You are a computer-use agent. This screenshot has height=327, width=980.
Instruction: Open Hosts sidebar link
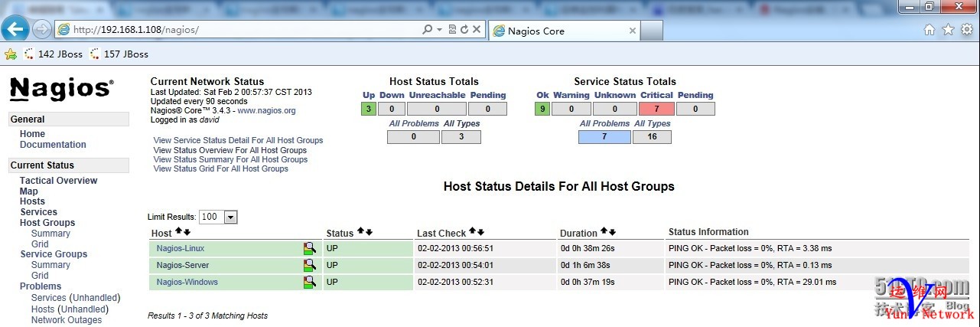pyautogui.click(x=32, y=201)
